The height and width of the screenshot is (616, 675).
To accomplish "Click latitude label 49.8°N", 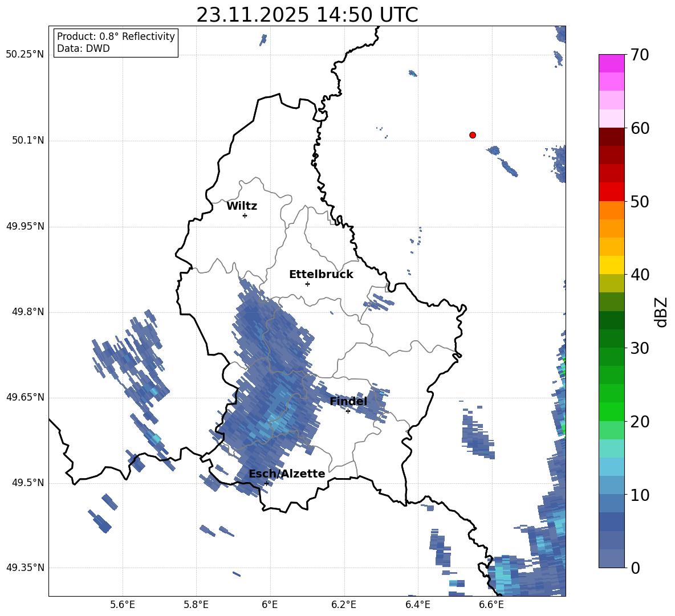I will (28, 312).
